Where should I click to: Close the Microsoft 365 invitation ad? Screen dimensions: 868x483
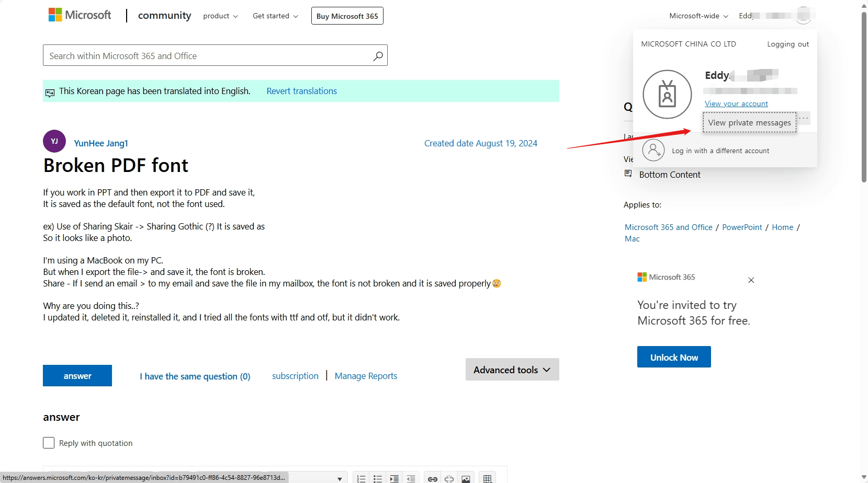pyautogui.click(x=751, y=280)
